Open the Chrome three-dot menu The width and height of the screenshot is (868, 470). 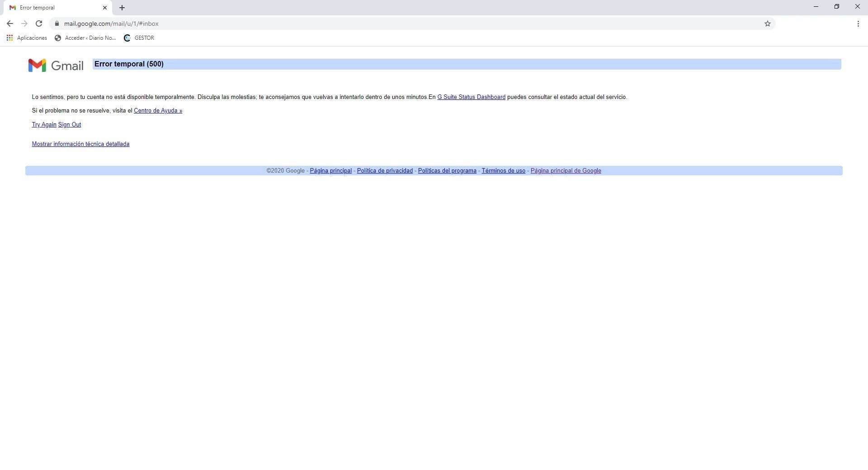coord(858,23)
